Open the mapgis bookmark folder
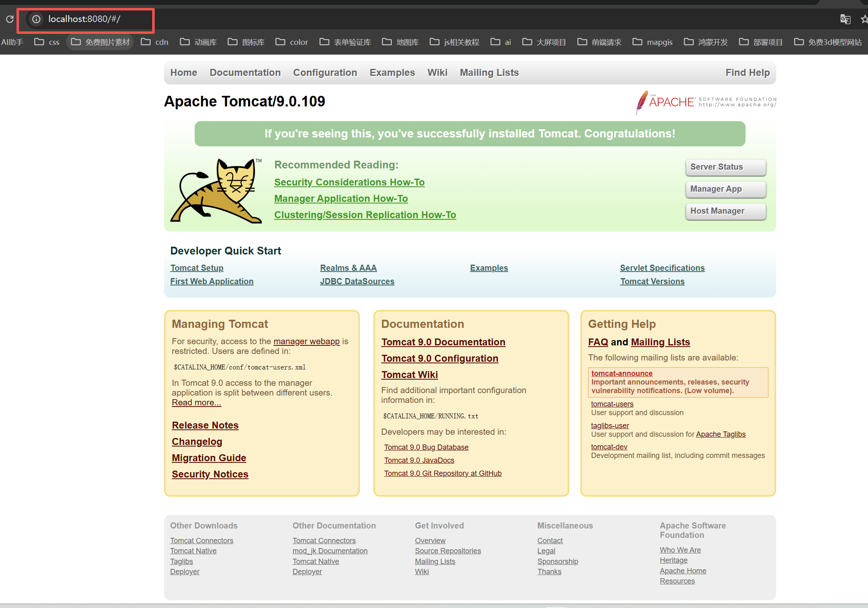Screen dimensions: 868x608 point(653,42)
